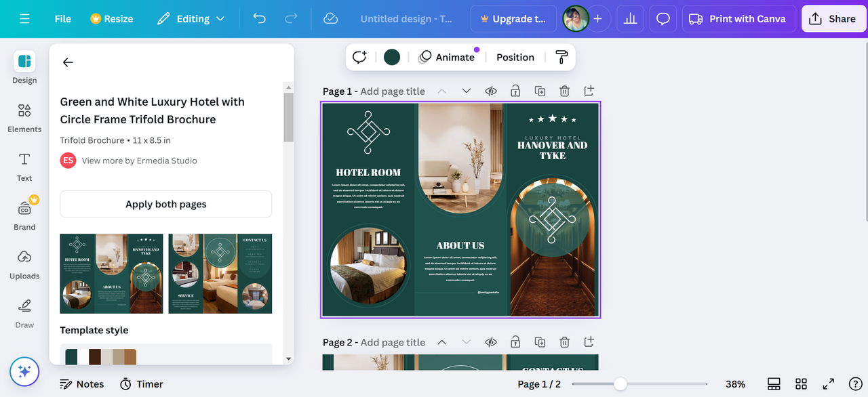Add collaborator with plus icon
The width and height of the screenshot is (868, 397).
pyautogui.click(x=597, y=19)
